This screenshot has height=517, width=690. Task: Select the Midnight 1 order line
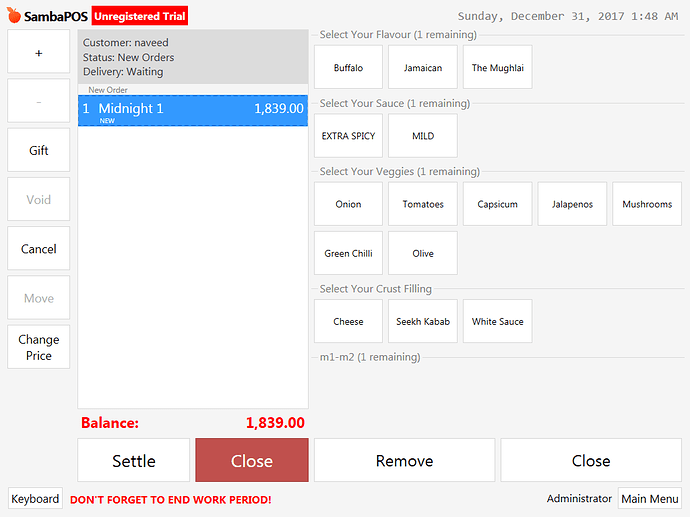click(x=193, y=110)
